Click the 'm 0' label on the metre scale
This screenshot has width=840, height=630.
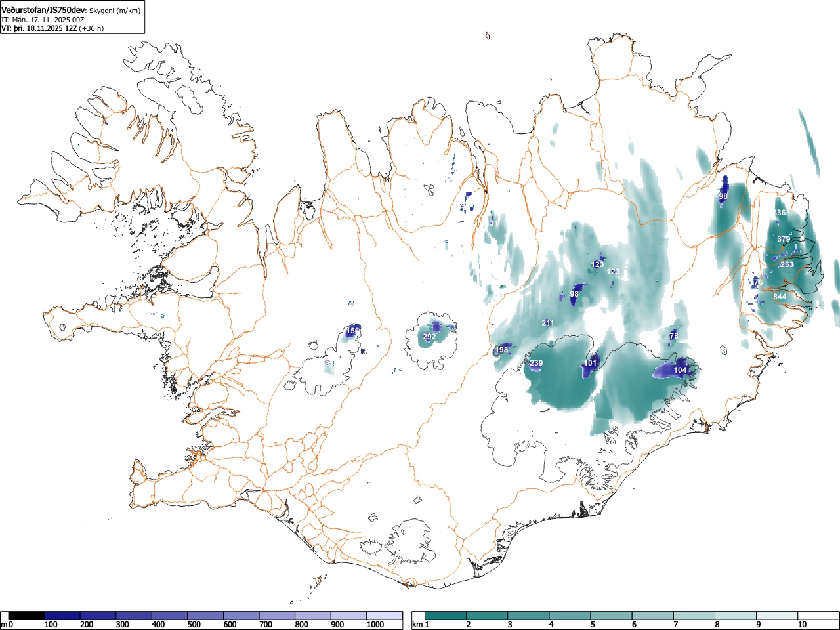[x=7, y=625]
